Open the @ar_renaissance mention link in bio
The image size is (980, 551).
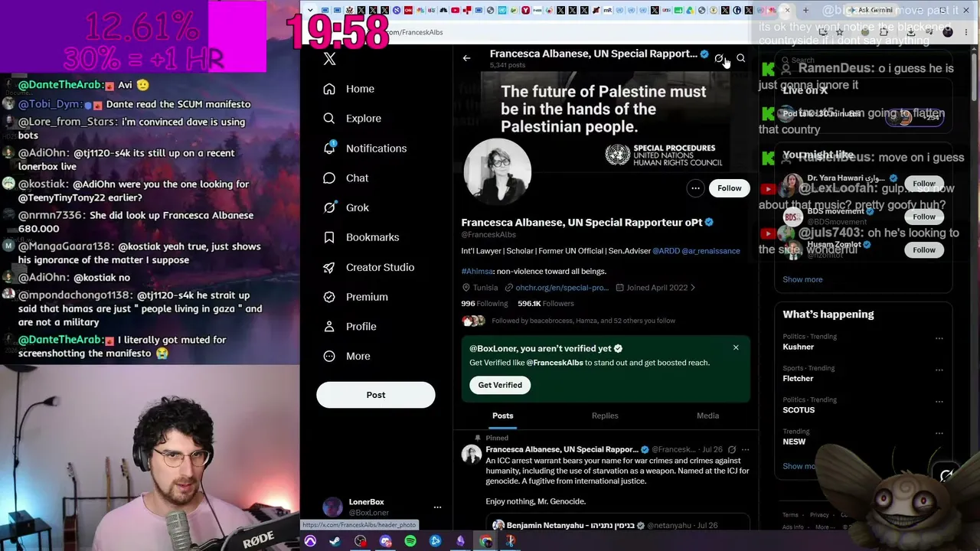pyautogui.click(x=710, y=251)
